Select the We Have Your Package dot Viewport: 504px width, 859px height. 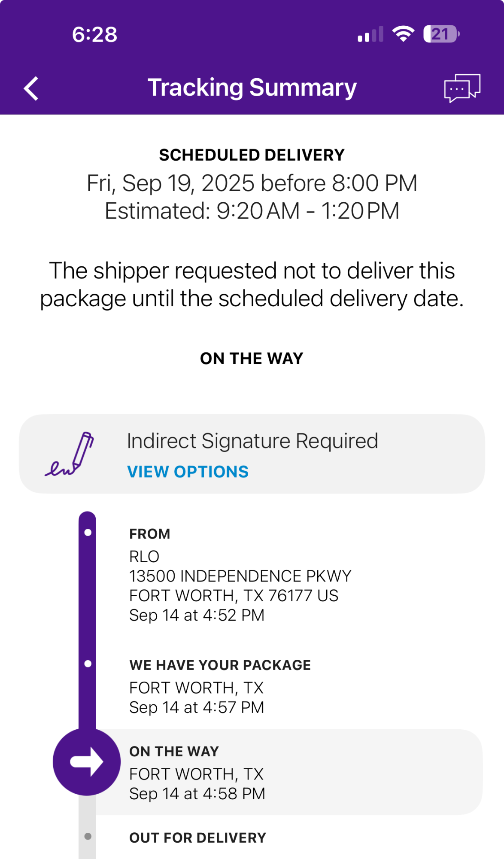click(88, 664)
